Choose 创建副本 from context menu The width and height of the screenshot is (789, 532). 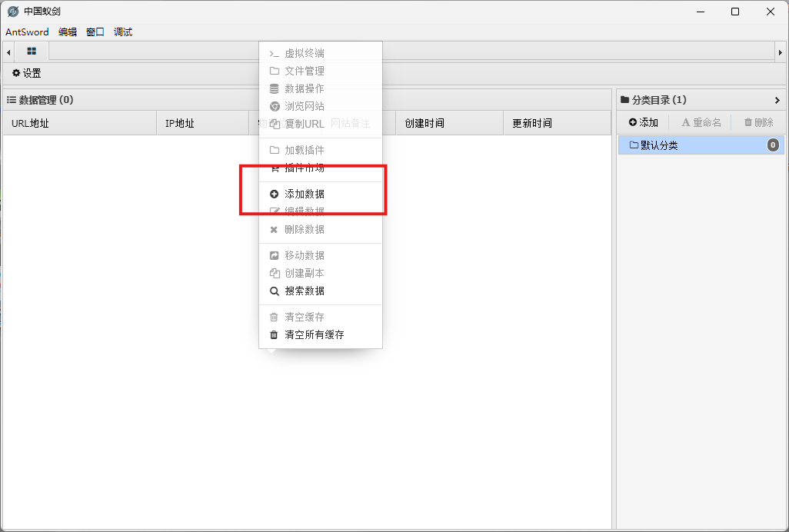321,273
